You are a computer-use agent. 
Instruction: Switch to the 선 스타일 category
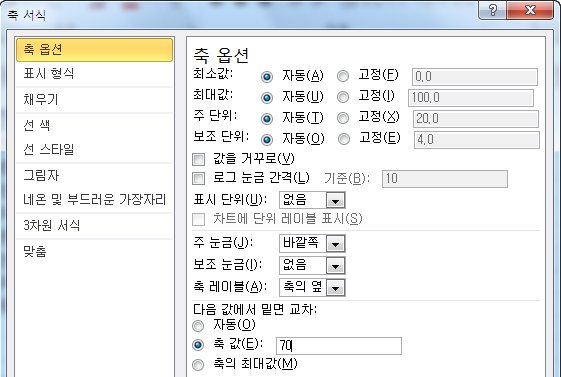pyautogui.click(x=94, y=150)
